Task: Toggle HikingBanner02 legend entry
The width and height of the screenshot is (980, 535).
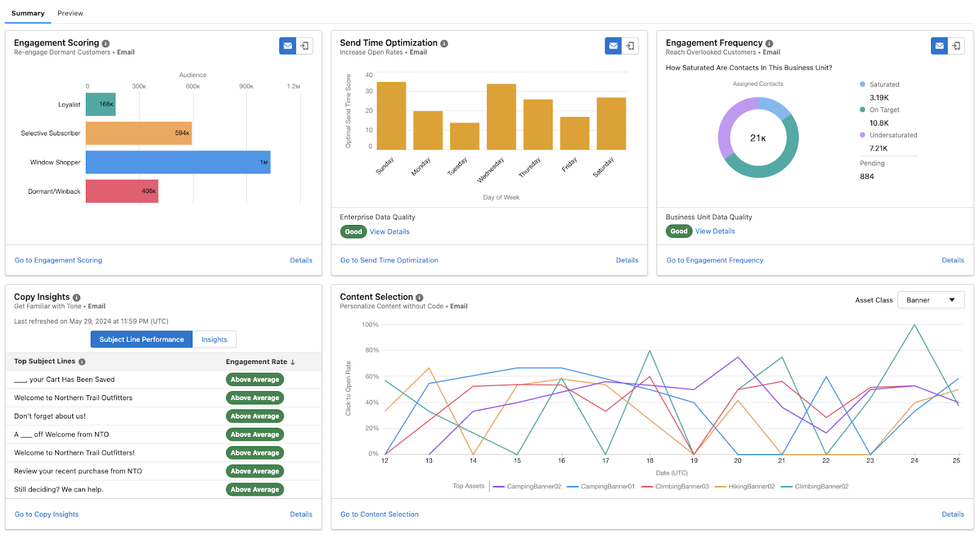Action: coord(744,487)
